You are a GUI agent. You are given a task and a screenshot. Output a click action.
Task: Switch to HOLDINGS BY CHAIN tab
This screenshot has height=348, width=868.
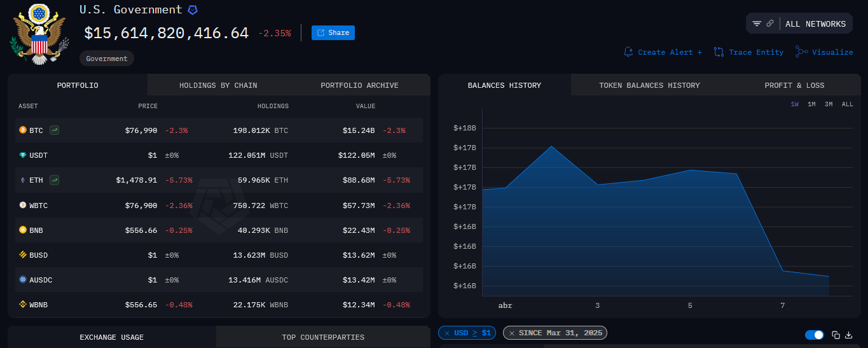pos(218,85)
